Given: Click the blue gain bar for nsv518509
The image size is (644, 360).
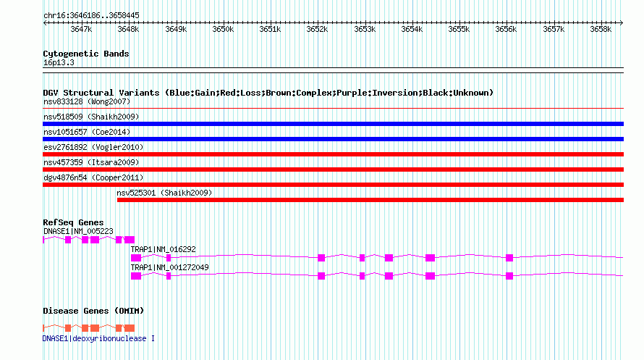Looking at the screenshot, I should pos(333,124).
